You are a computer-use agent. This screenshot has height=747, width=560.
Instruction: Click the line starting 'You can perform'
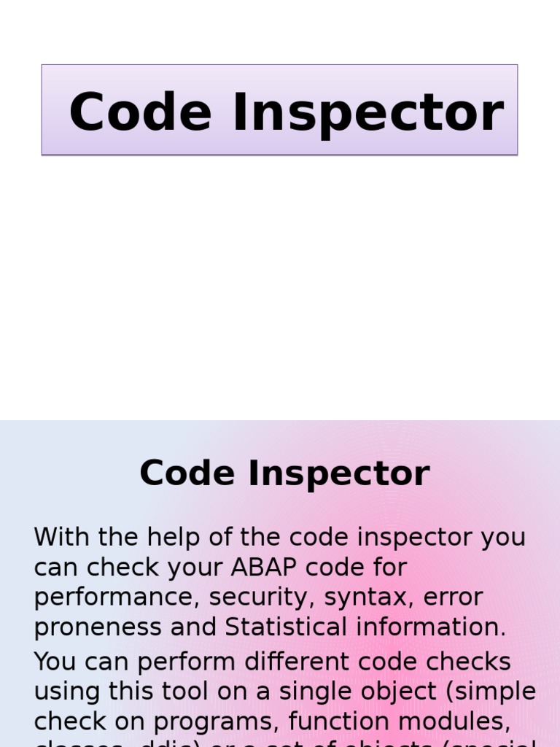click(x=272, y=662)
